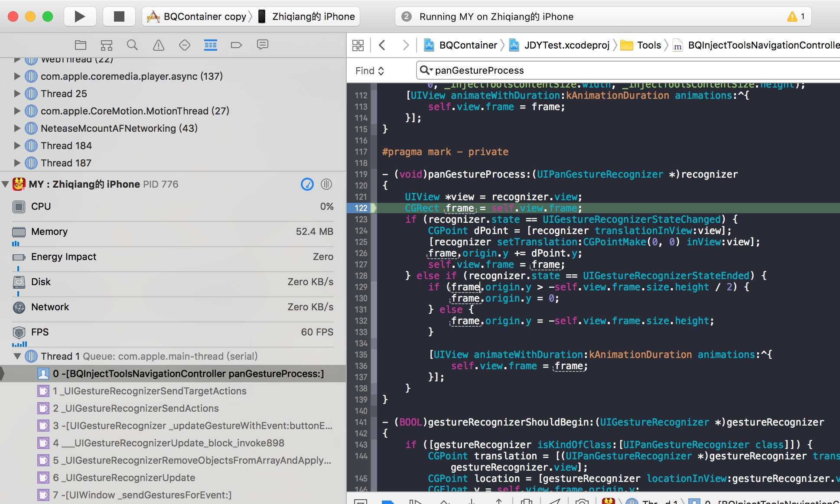Screen dimensions: 840x504
Task: Choose the Zhiqiang iPhone device destination
Action: (x=307, y=16)
